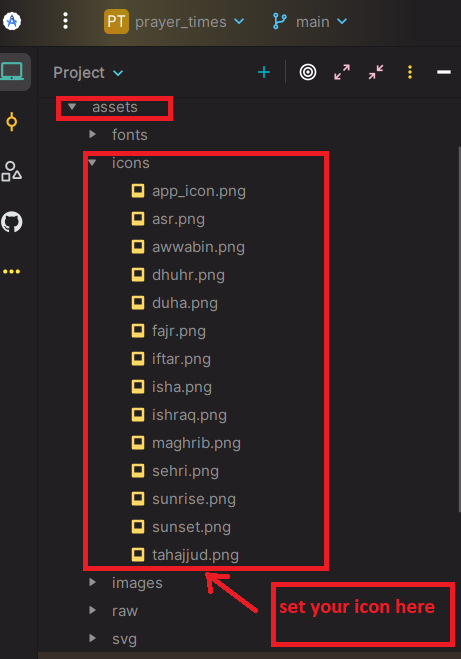
Task: Expand the fonts folder arrow
Action: coord(92,134)
